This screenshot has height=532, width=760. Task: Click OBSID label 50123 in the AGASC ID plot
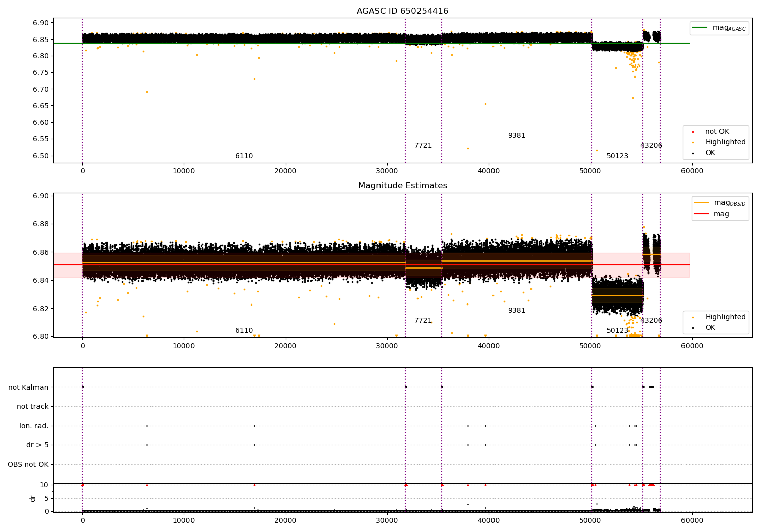pos(617,156)
